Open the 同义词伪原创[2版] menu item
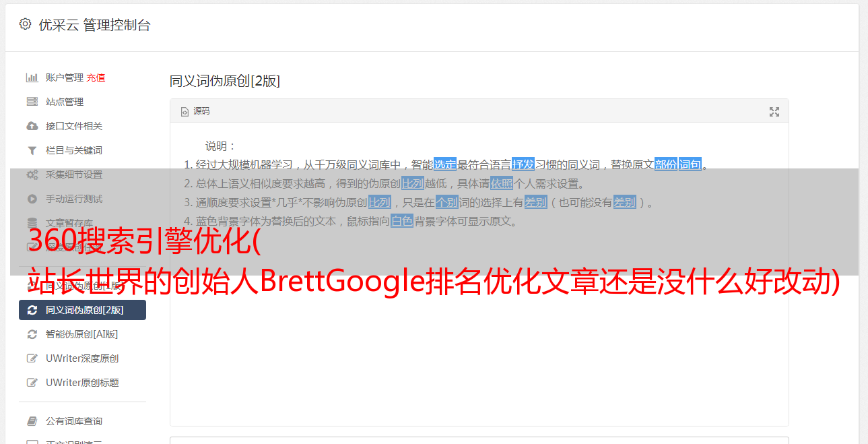The height and width of the screenshot is (444, 868). pos(82,310)
